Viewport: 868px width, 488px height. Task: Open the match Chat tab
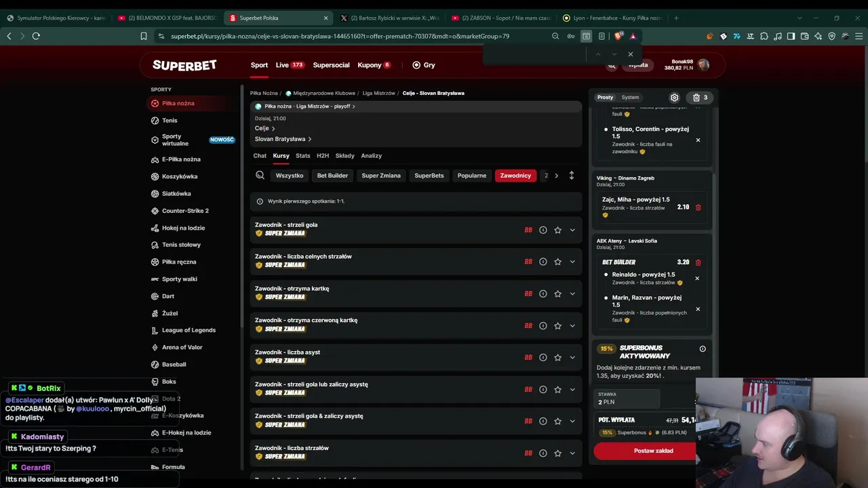coord(260,156)
